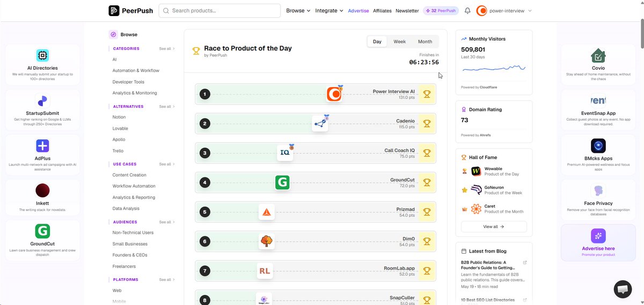This screenshot has width=644, height=305.
Task: Select the Freelancers audience
Action: click(124, 266)
